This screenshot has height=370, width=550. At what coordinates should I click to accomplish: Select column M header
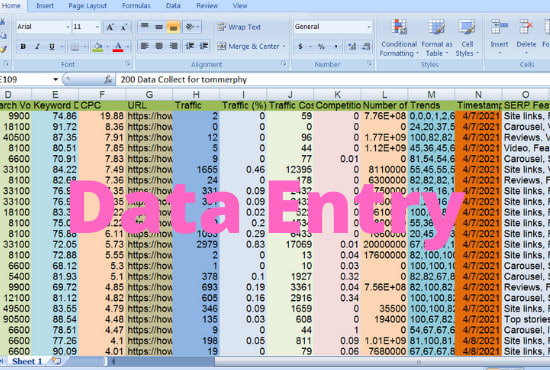[431, 95]
